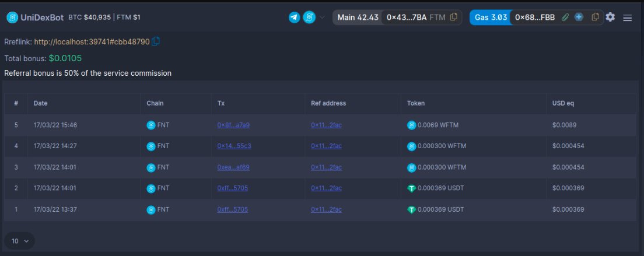
Task: Select the Total bonus value $0.0105
Action: point(65,58)
